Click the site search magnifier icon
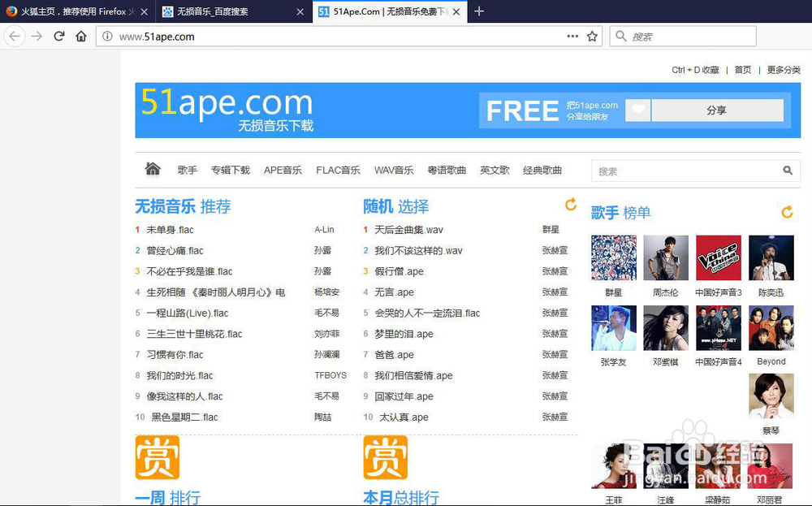This screenshot has width=812, height=506. pyautogui.click(x=788, y=171)
